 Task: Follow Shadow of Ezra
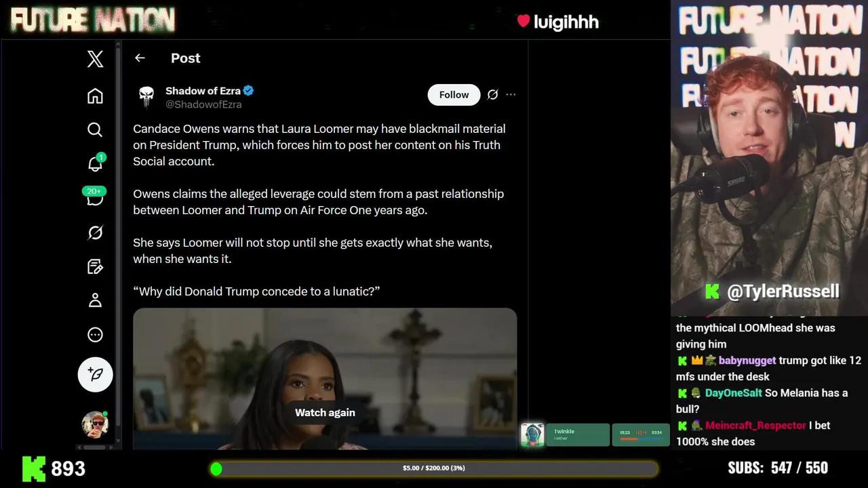[454, 95]
